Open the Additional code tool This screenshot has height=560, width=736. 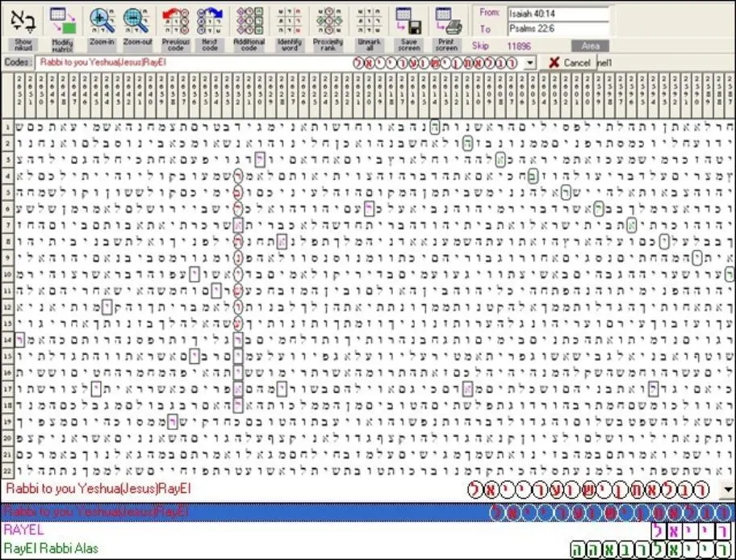tap(249, 21)
